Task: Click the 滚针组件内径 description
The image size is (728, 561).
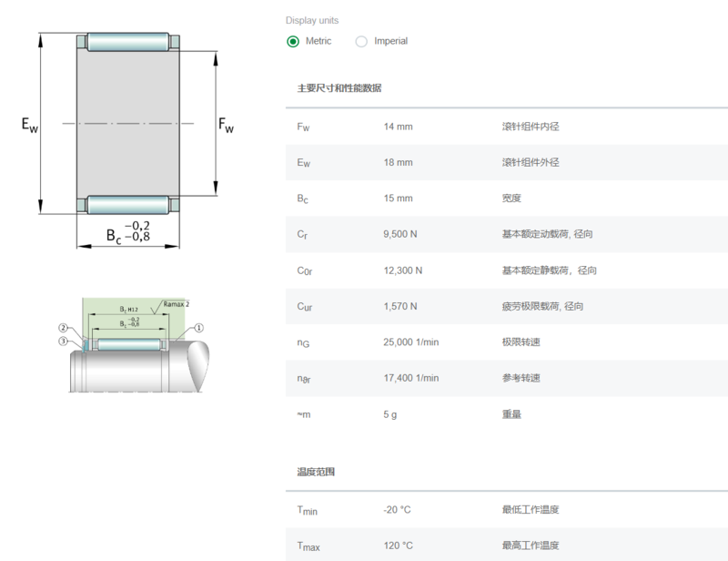Action: click(531, 127)
